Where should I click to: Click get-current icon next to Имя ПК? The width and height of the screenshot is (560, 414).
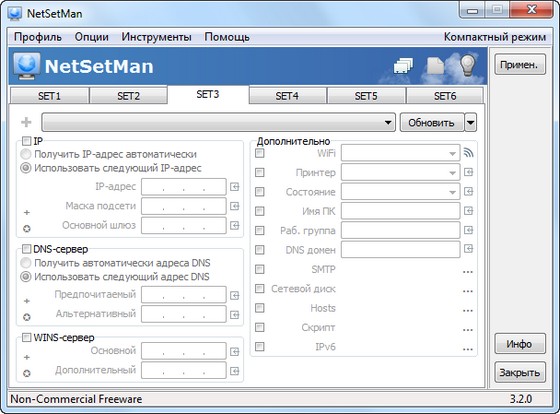[468, 211]
